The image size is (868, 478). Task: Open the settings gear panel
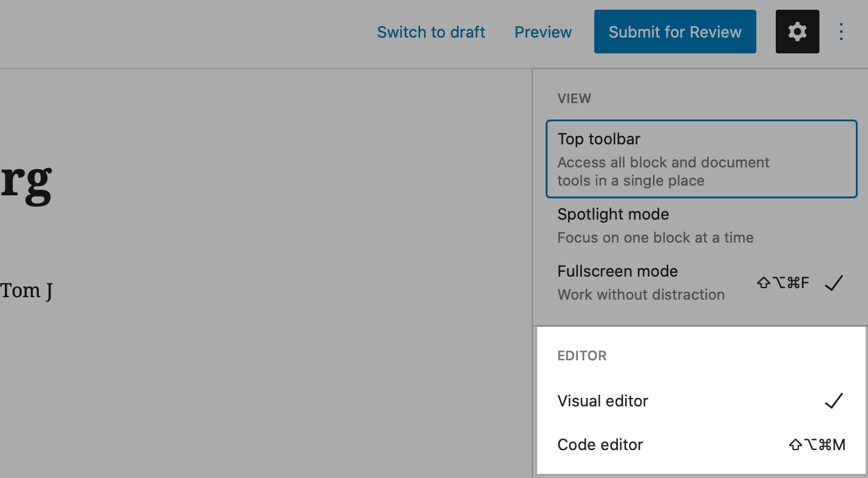click(797, 32)
